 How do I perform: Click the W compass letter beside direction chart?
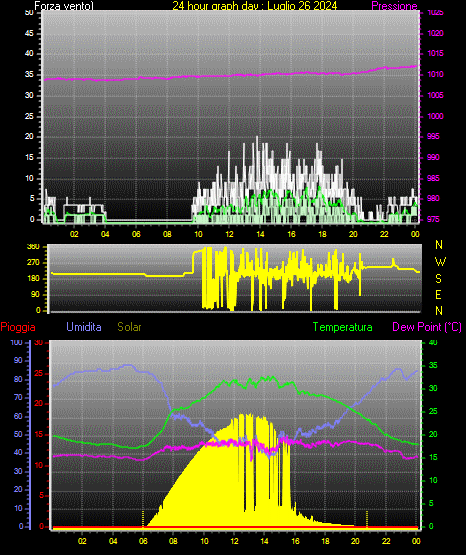(440, 262)
